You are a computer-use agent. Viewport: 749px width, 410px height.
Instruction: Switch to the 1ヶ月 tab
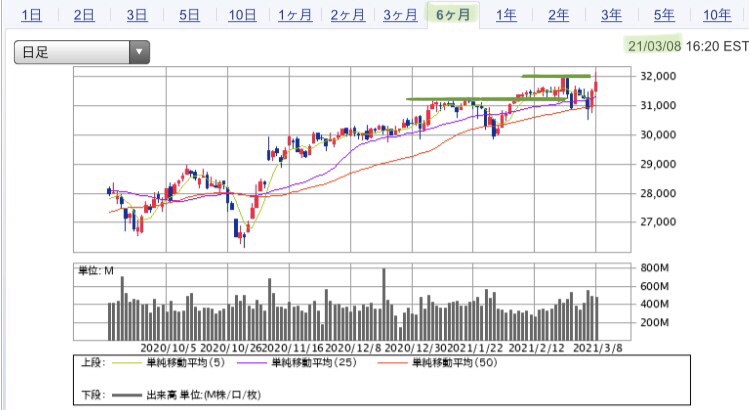pyautogui.click(x=295, y=15)
